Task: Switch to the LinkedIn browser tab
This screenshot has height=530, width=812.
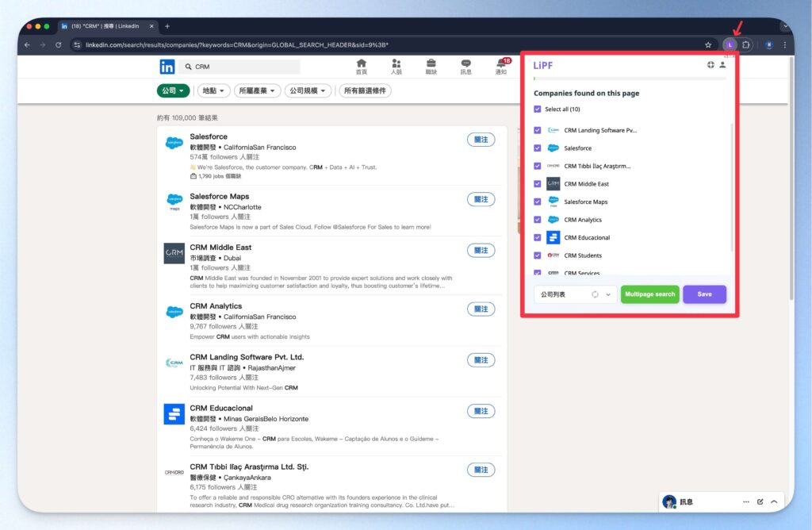Action: coord(106,26)
